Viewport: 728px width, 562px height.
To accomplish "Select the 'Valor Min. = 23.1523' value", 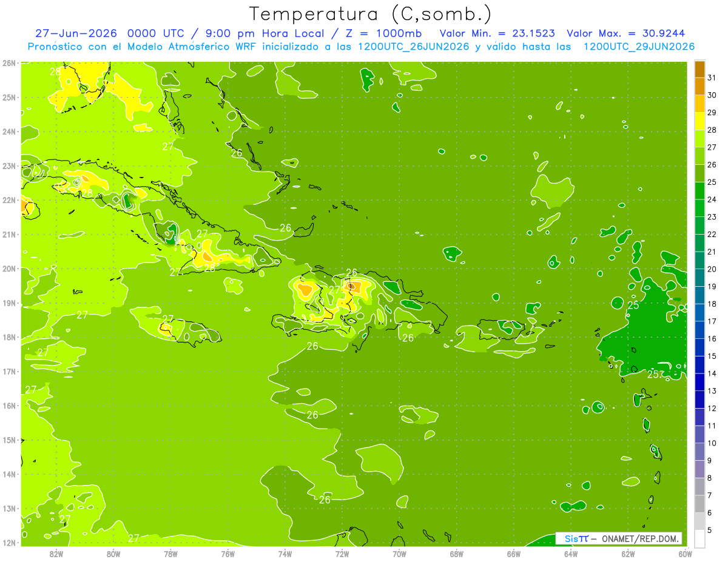I will coord(497,33).
